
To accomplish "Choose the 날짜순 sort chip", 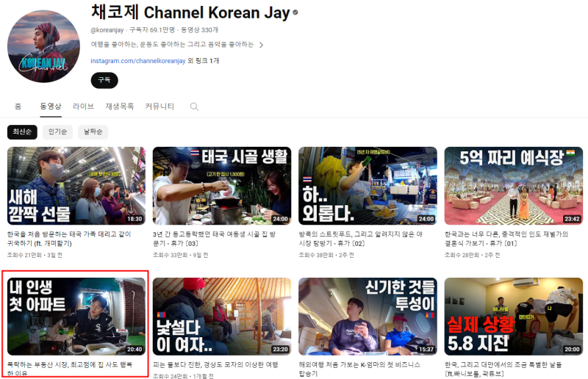I will pos(93,132).
